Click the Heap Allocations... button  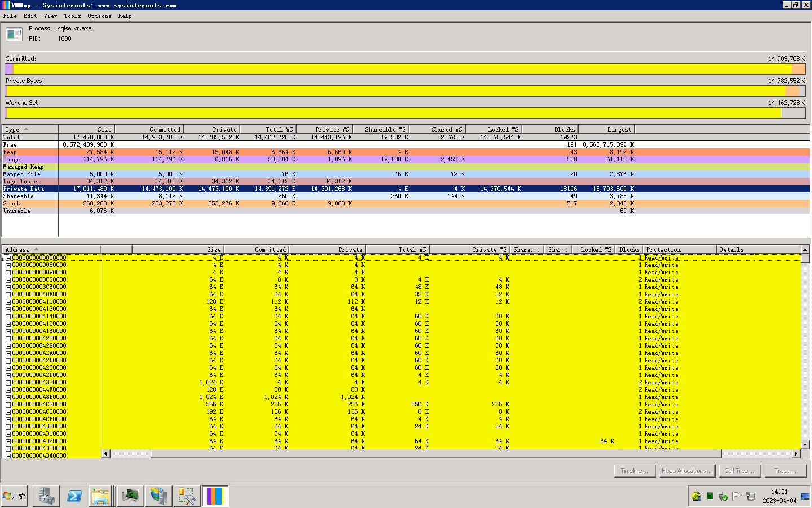pos(687,471)
